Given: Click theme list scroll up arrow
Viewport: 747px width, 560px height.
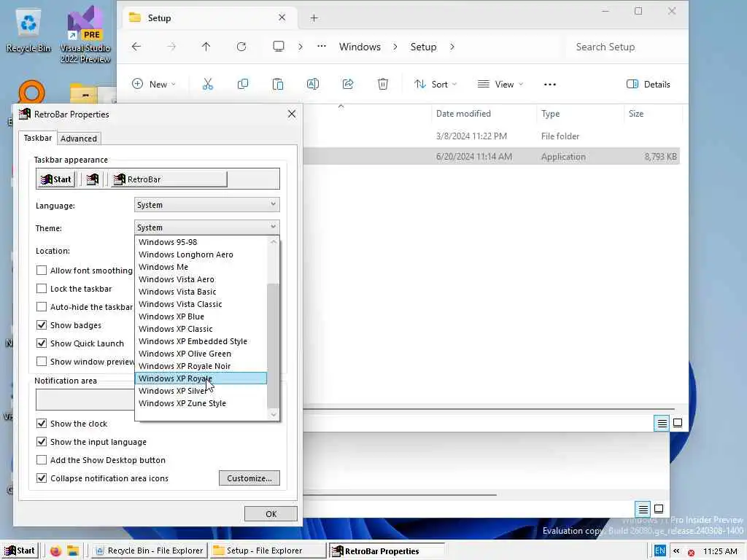Looking at the screenshot, I should coord(273,242).
